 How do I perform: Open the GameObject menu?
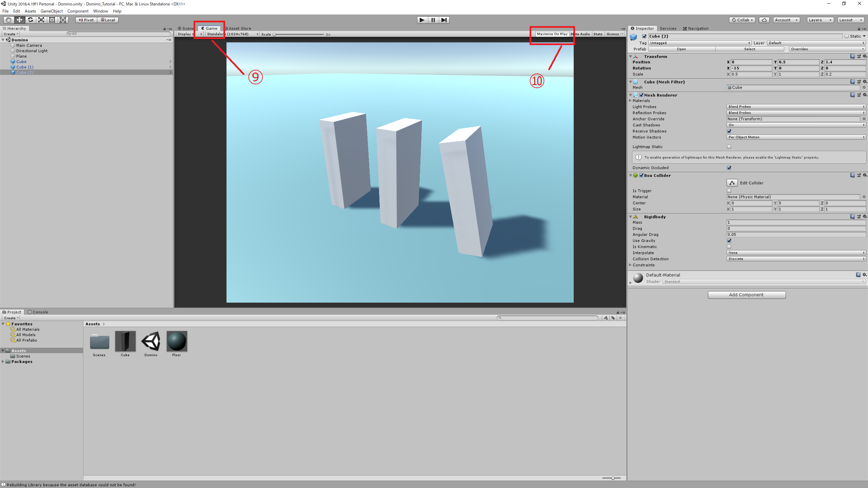(x=52, y=11)
